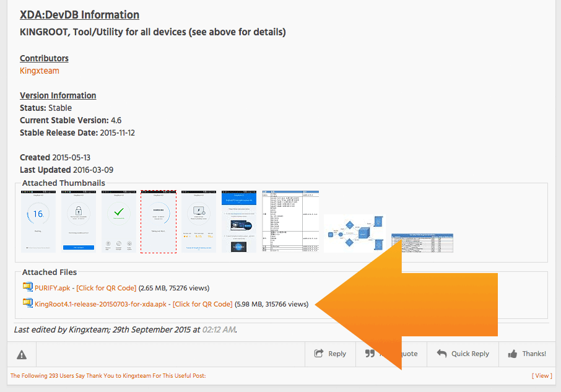Click the Reply button
The image size is (561, 392).
330,354
